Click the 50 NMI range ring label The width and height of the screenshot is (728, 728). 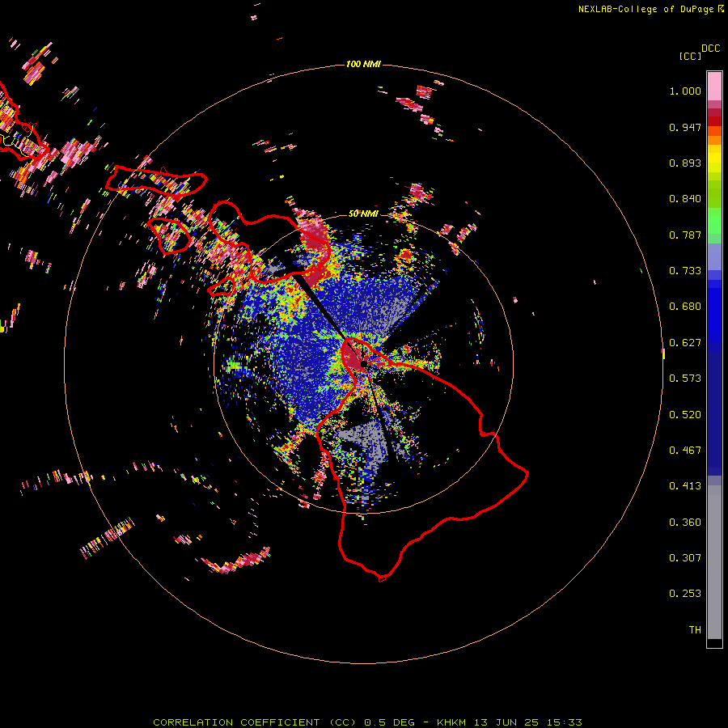[x=363, y=214]
